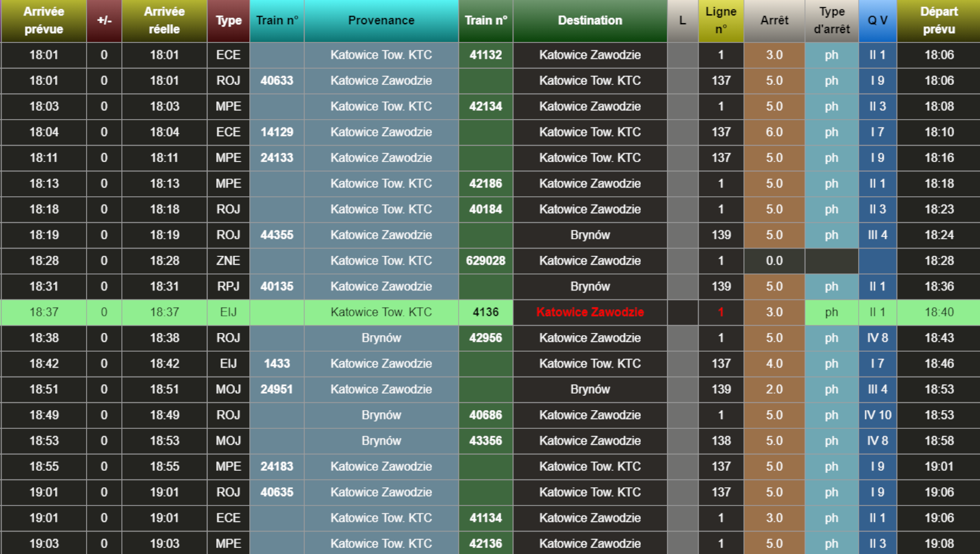Click the '18:40' departure in highlighted row
980x554 pixels.
coord(939,312)
